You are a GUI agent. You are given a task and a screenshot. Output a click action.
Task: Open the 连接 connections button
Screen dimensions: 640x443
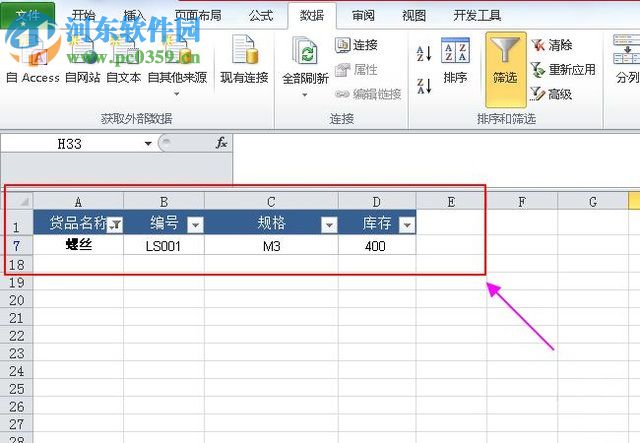click(x=356, y=45)
